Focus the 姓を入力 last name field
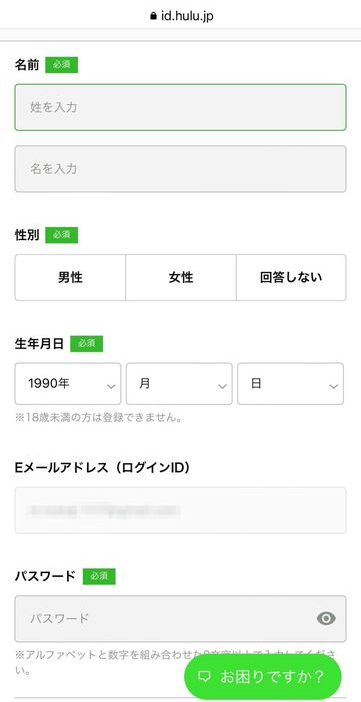Viewport: 361px width, 702px height. tap(180, 107)
